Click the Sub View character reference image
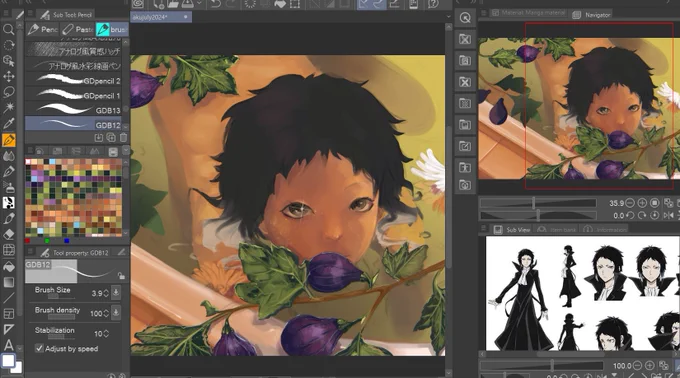This screenshot has height=378, width=680. point(582,293)
